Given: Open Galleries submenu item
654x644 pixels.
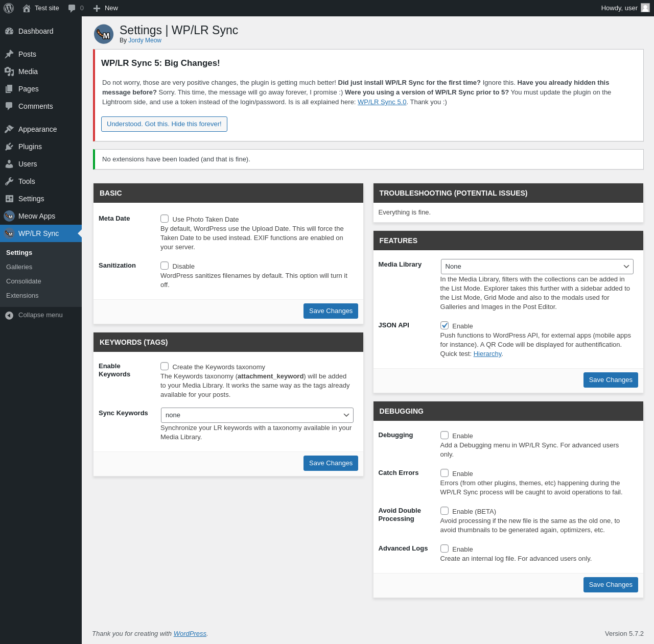Looking at the screenshot, I should click(41, 267).
